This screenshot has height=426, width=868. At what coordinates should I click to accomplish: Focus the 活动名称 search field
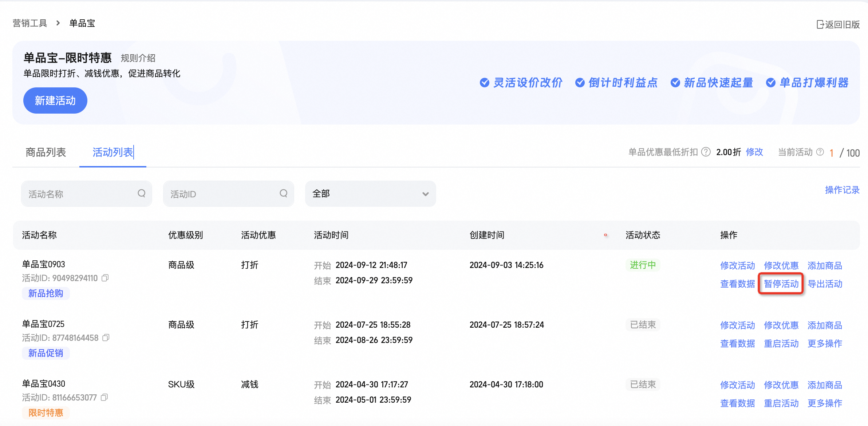(87, 194)
